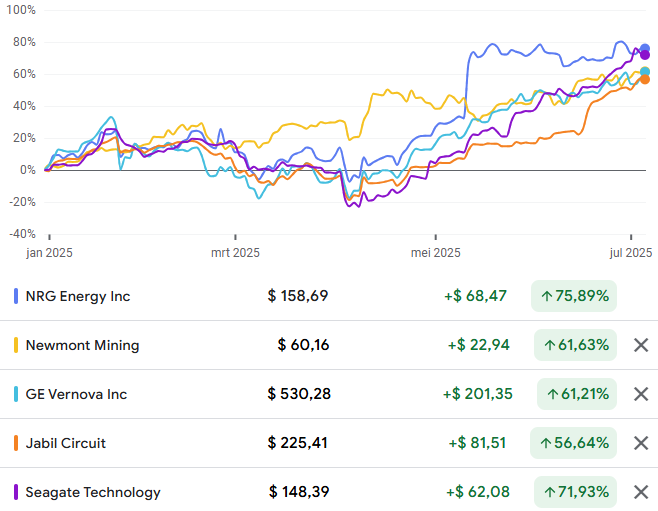Select the +$ 22,94 change value
The width and height of the screenshot is (658, 511).
[x=478, y=345]
